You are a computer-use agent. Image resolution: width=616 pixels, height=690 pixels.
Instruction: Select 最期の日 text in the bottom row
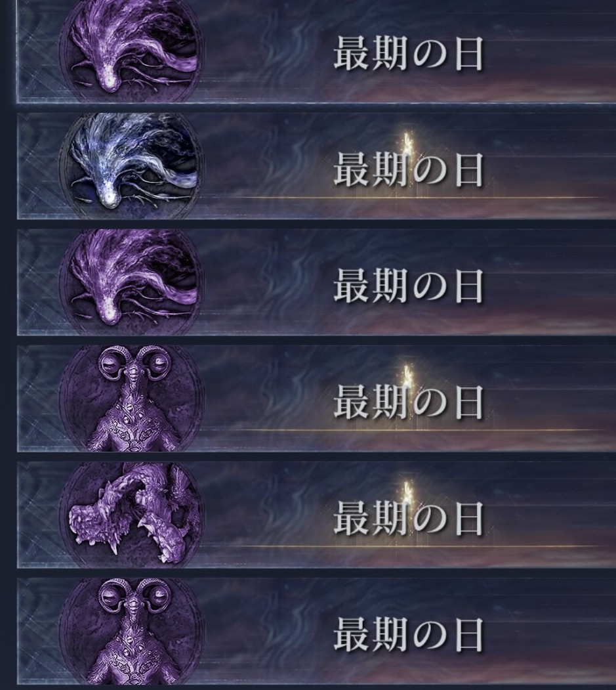point(409,635)
